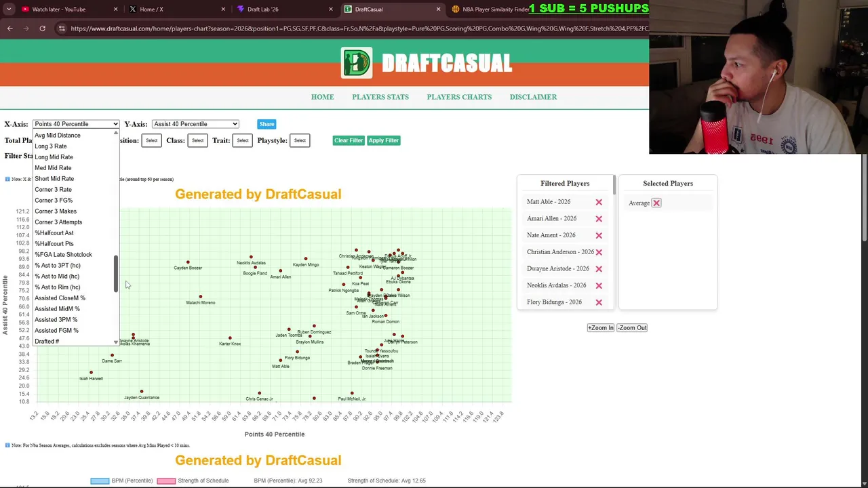Remove Amari Allen from filtered players
This screenshot has width=868, height=488.
coord(599,219)
